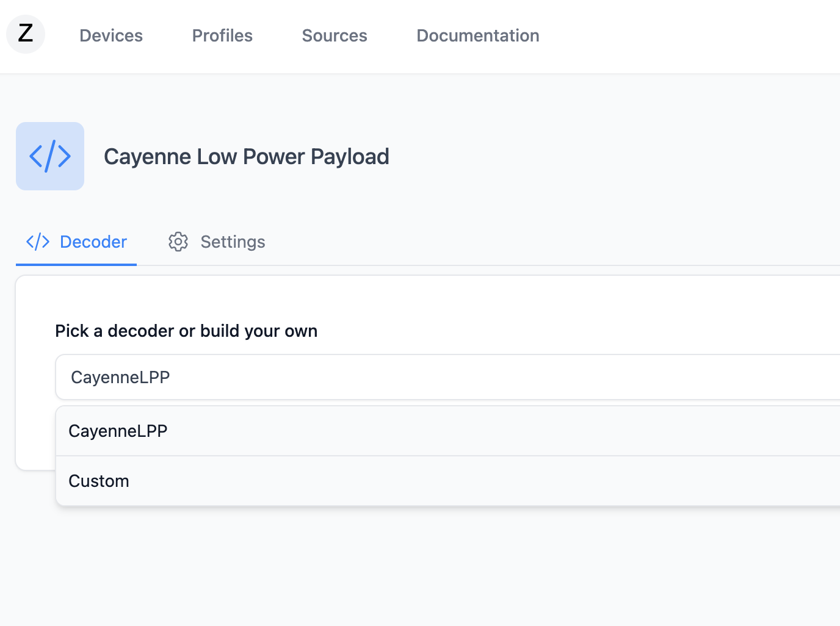Click the Z logo avatar
This screenshot has height=626, width=840.
(x=26, y=34)
